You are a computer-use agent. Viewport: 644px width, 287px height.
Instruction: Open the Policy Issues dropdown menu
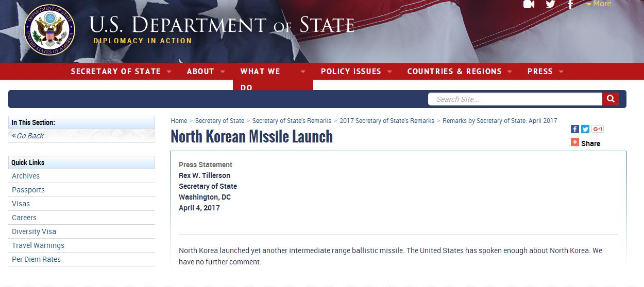click(x=356, y=71)
